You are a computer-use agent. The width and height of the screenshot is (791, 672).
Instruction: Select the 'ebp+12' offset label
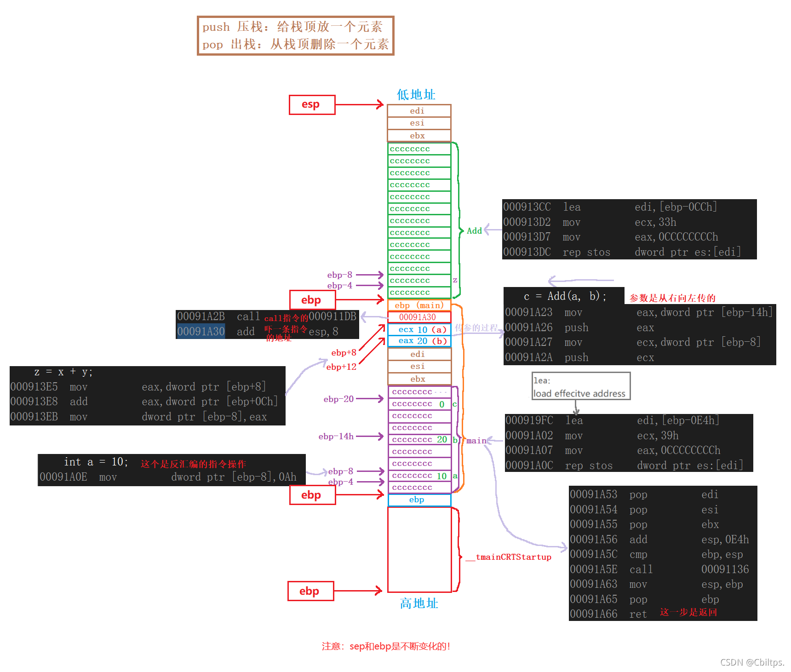click(x=341, y=367)
